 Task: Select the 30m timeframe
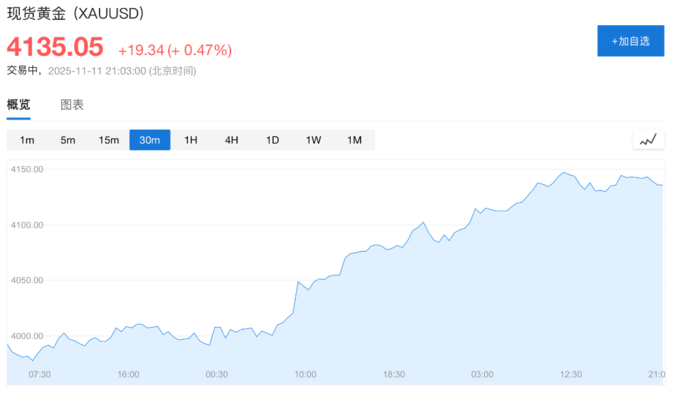click(150, 140)
